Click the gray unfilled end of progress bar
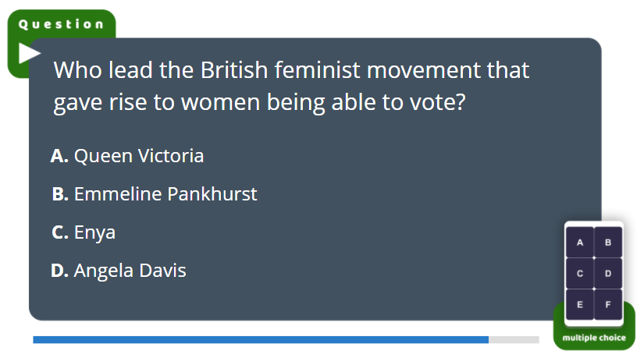644x358 pixels. point(514,339)
